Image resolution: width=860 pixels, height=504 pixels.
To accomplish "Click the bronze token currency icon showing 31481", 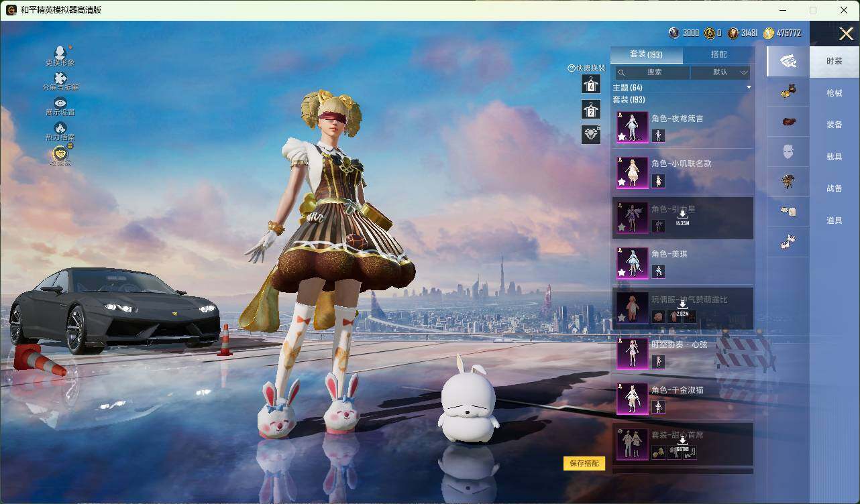I will tap(733, 33).
